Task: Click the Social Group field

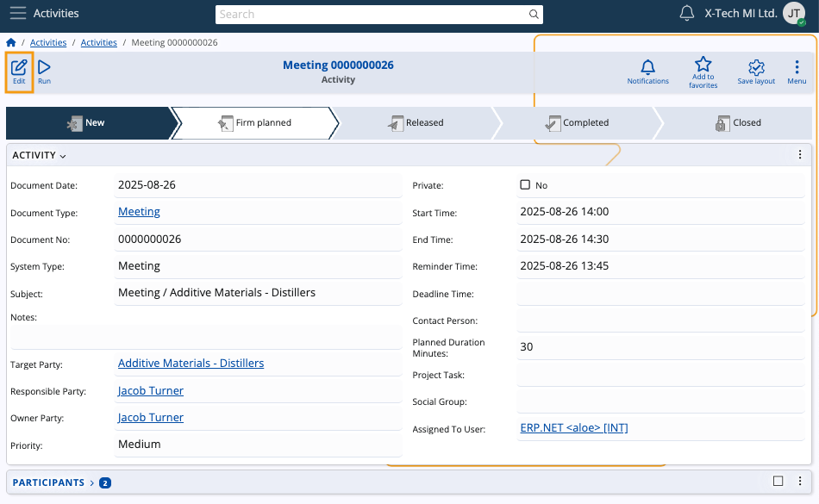Action: coord(660,401)
